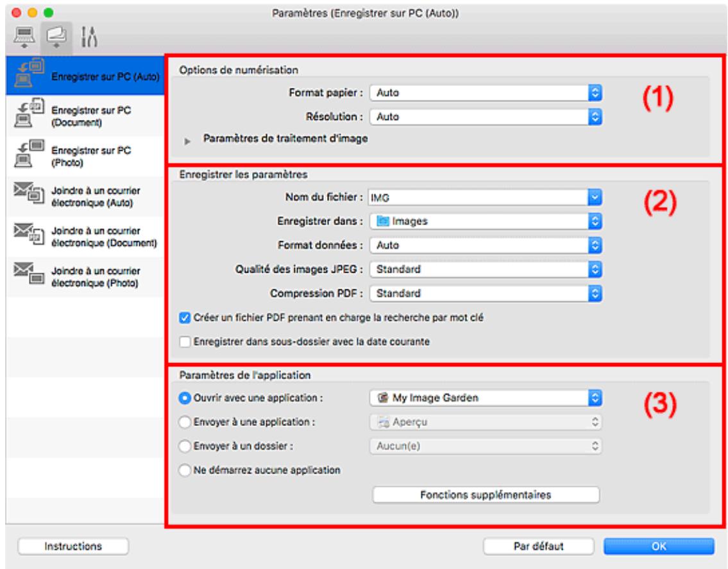Select Enregistrer sur PC (Auto) in sidebar
Image resolution: width=728 pixels, height=569 pixels.
pyautogui.click(x=85, y=75)
